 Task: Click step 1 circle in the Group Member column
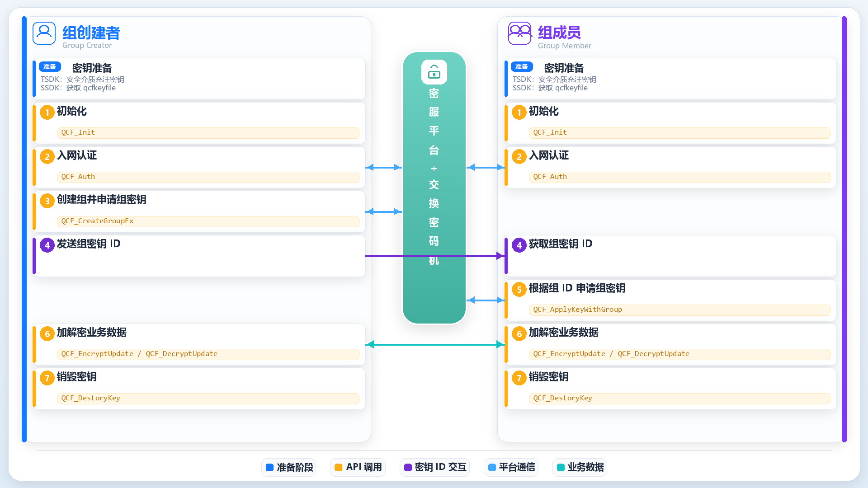[519, 112]
